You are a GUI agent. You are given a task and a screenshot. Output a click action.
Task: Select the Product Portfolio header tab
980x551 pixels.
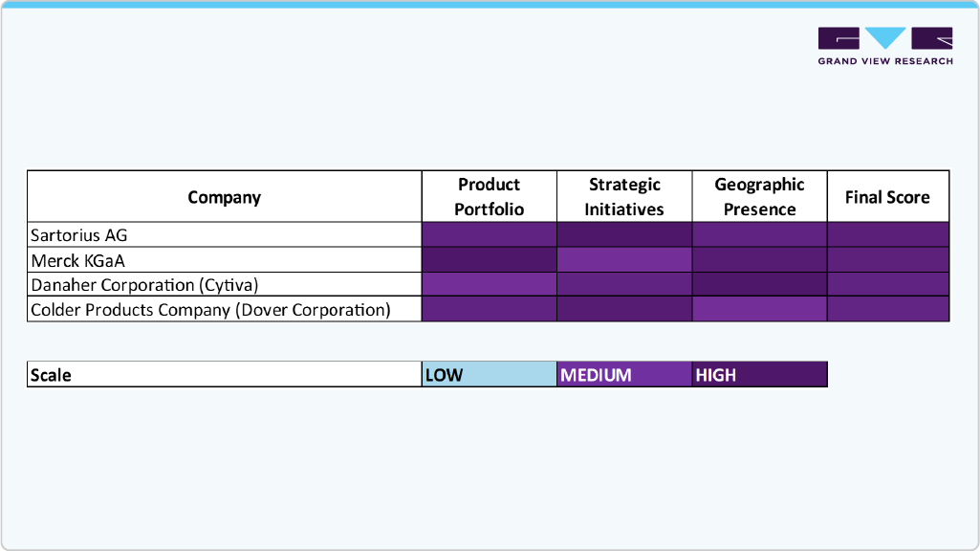pos(489,196)
